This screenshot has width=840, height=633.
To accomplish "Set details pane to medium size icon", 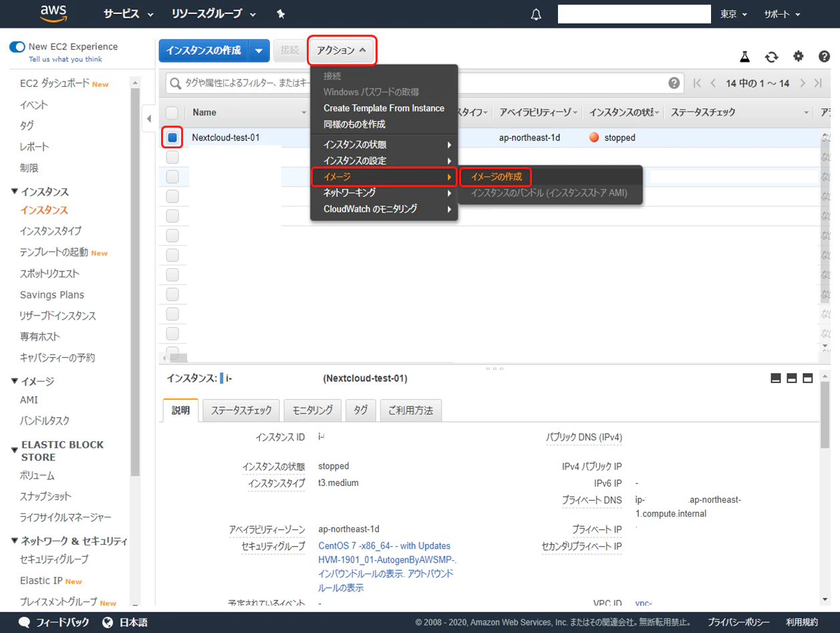I will coord(792,378).
